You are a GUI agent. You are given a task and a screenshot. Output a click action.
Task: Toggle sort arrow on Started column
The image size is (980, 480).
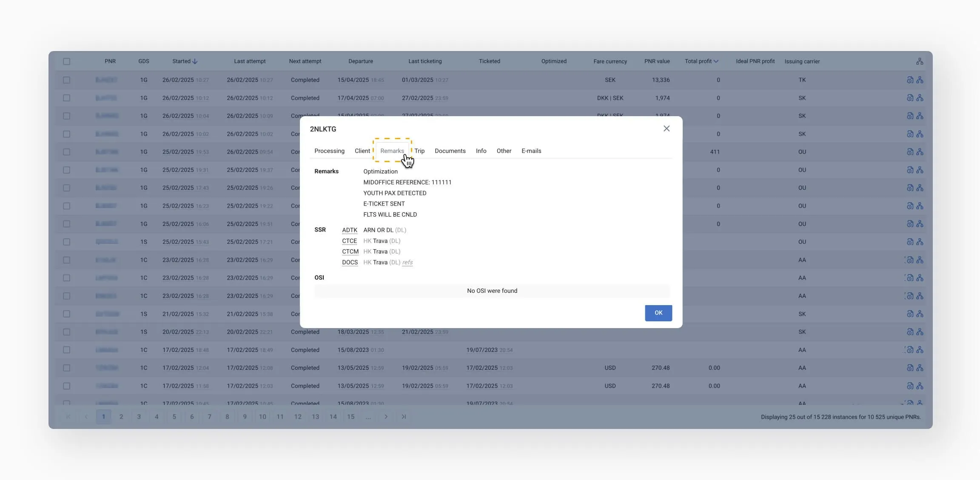[195, 61]
